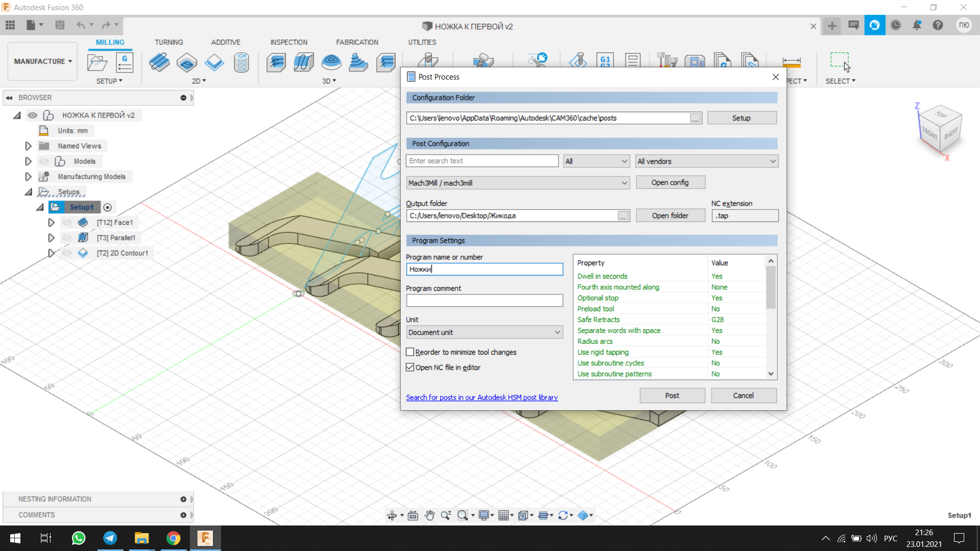980x551 pixels.
Task: Uncheck Open NC file in editor
Action: pyautogui.click(x=410, y=367)
